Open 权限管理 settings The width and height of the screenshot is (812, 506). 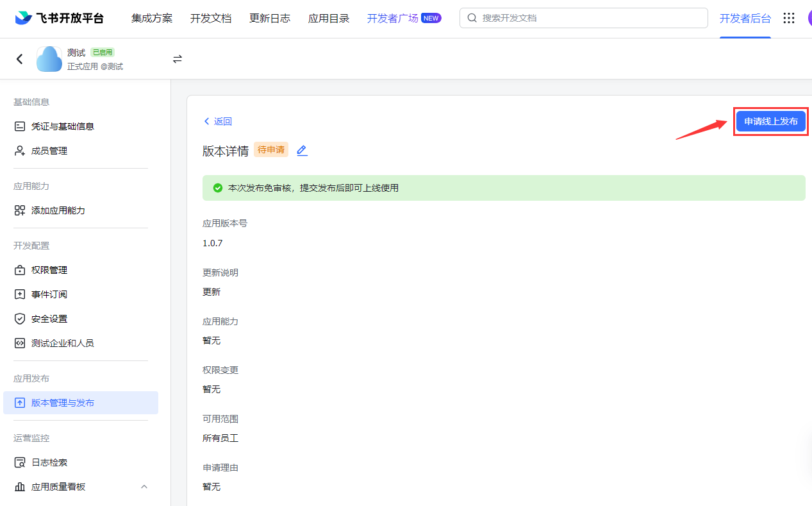point(49,270)
